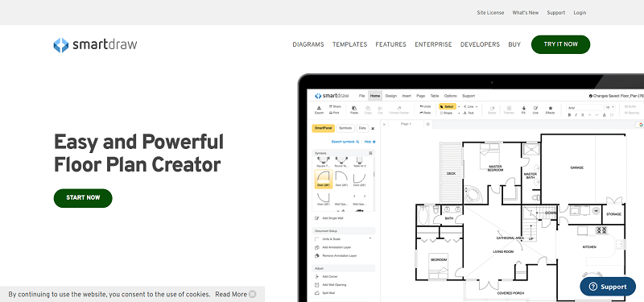Open the top bar Support link
Screen dimensions: 644x302
tap(556, 13)
